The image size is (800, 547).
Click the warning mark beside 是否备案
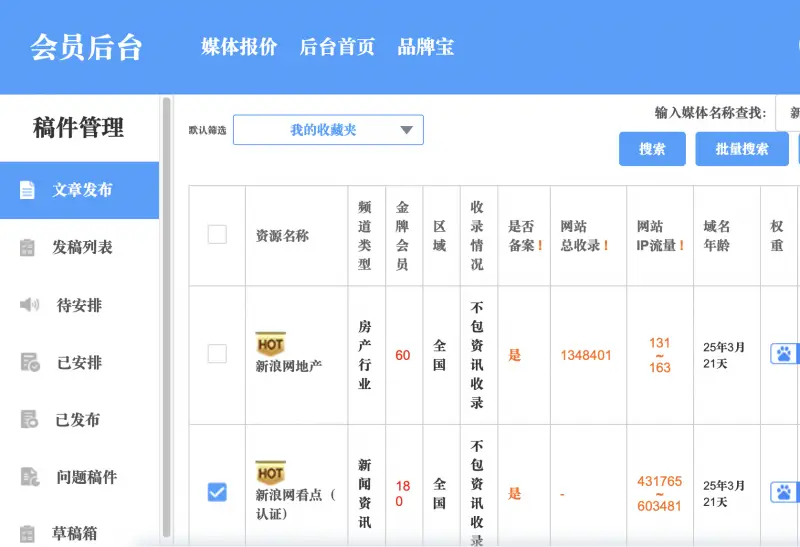click(540, 245)
